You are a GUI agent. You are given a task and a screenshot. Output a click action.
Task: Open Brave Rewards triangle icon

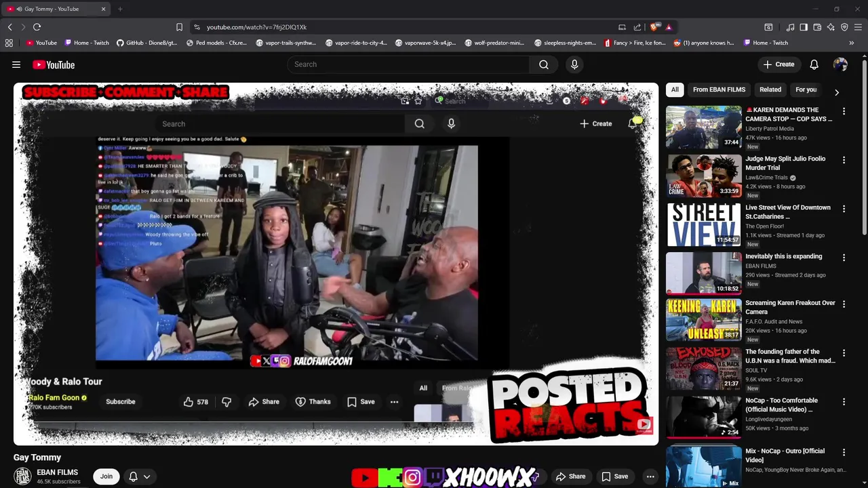(669, 27)
